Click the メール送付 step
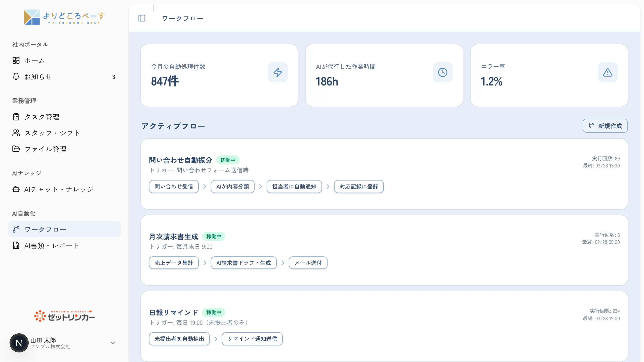 click(x=308, y=263)
